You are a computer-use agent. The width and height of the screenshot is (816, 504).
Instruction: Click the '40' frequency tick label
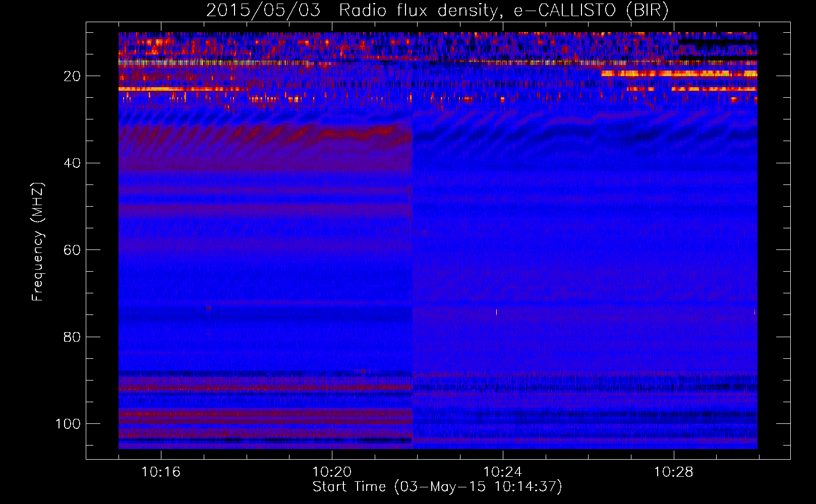pyautogui.click(x=72, y=163)
